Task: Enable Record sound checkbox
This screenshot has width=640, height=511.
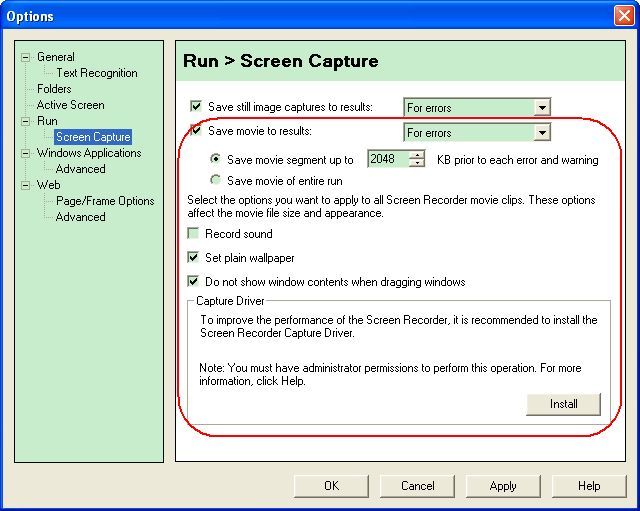Action: 193,233
